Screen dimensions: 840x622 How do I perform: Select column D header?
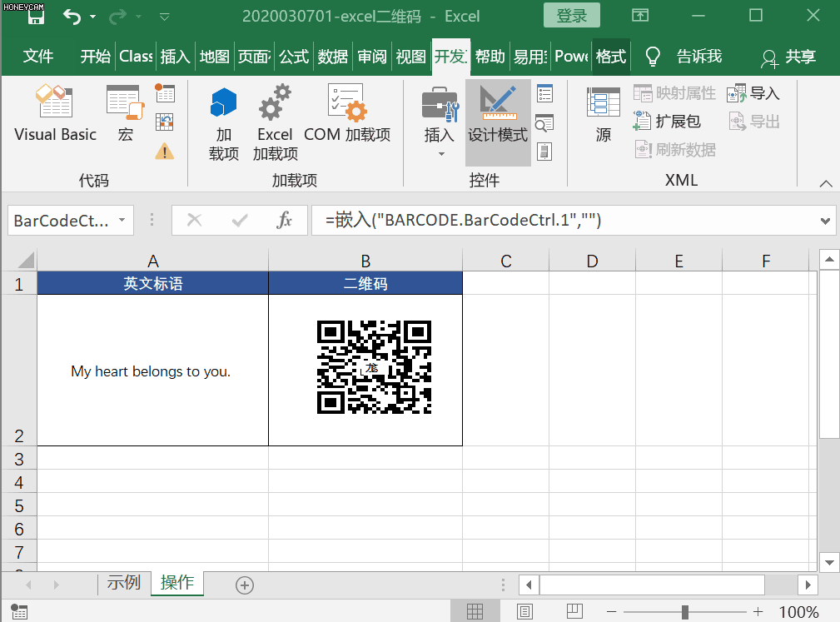(x=592, y=261)
